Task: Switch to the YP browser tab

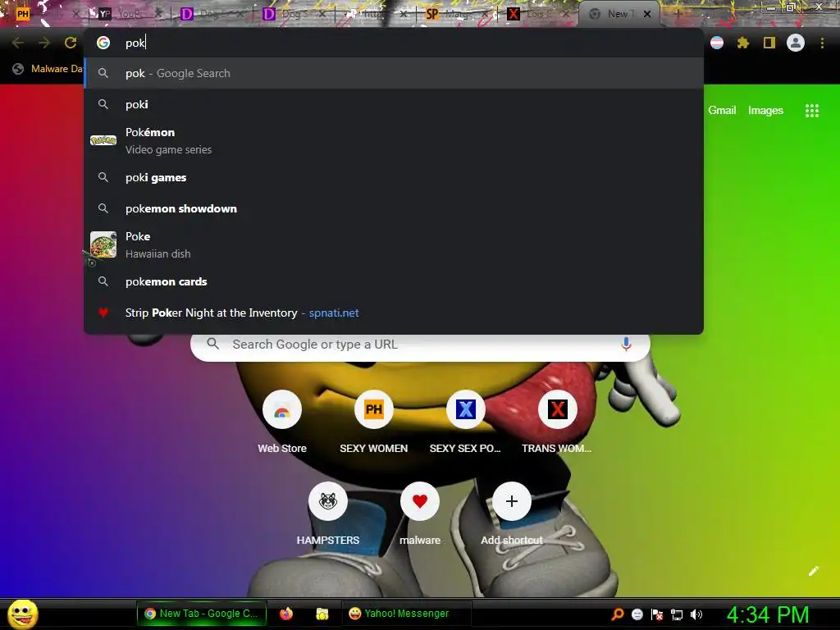Action: [x=129, y=13]
